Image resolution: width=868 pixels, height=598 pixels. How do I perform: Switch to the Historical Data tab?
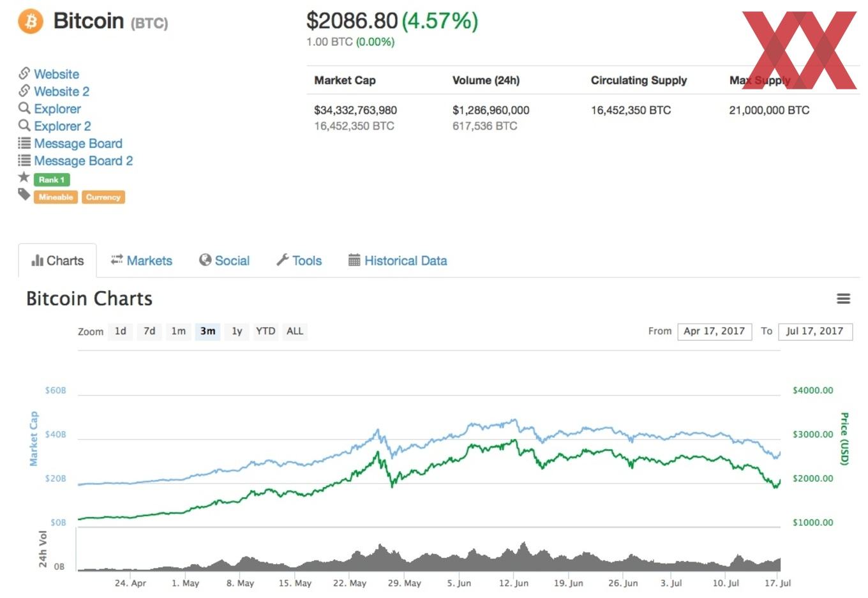(398, 260)
